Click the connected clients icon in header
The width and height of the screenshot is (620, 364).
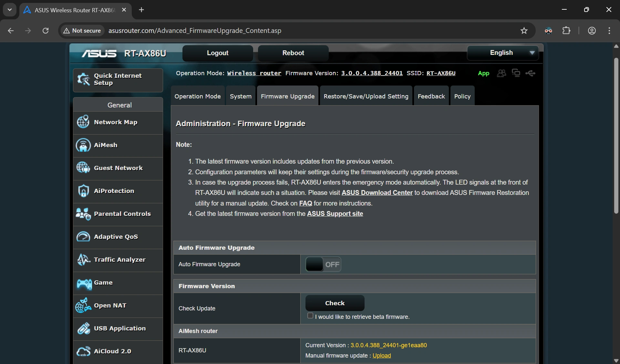[x=501, y=73]
